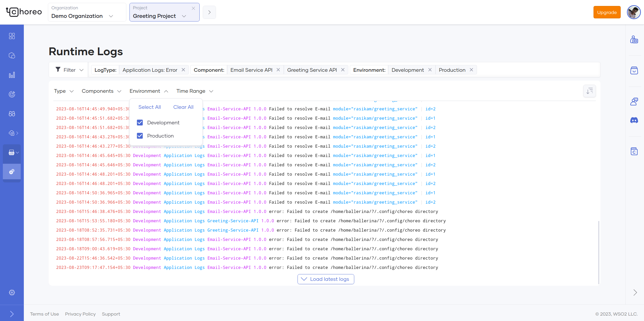Click log entry timestamped 2023-08-16T15:53:55.180

(251, 221)
